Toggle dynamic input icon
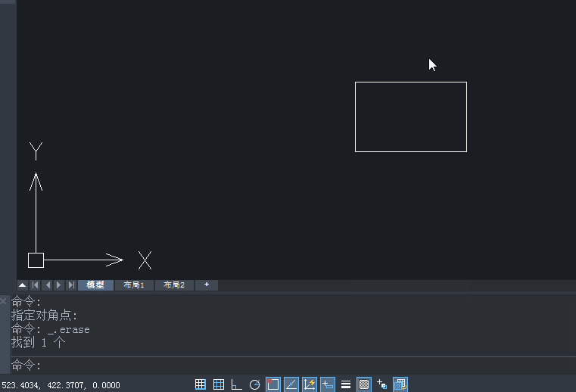 327,384
